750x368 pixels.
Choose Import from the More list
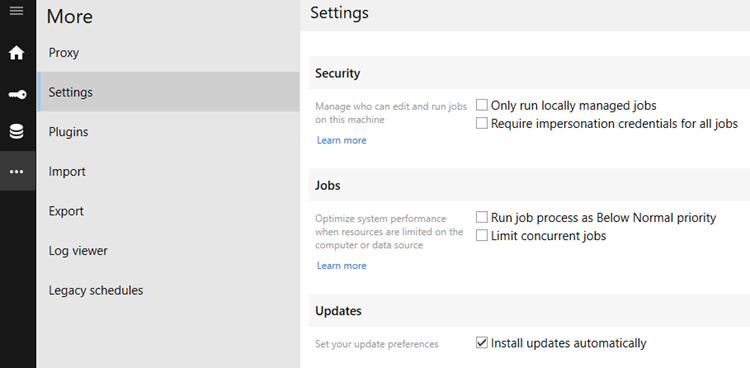click(x=168, y=171)
